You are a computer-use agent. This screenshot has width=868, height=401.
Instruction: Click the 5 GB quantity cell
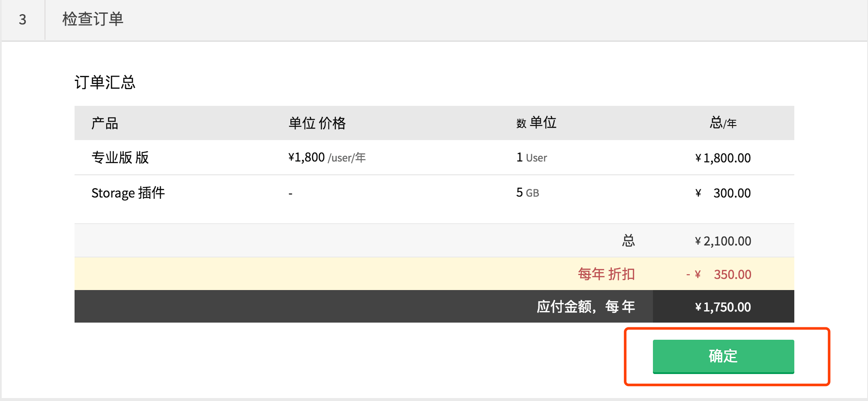(527, 193)
